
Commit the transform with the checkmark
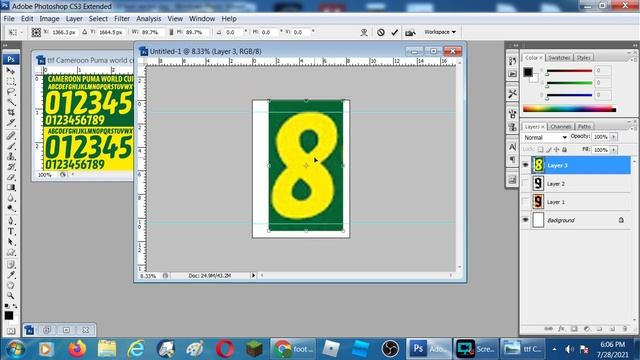click(394, 32)
